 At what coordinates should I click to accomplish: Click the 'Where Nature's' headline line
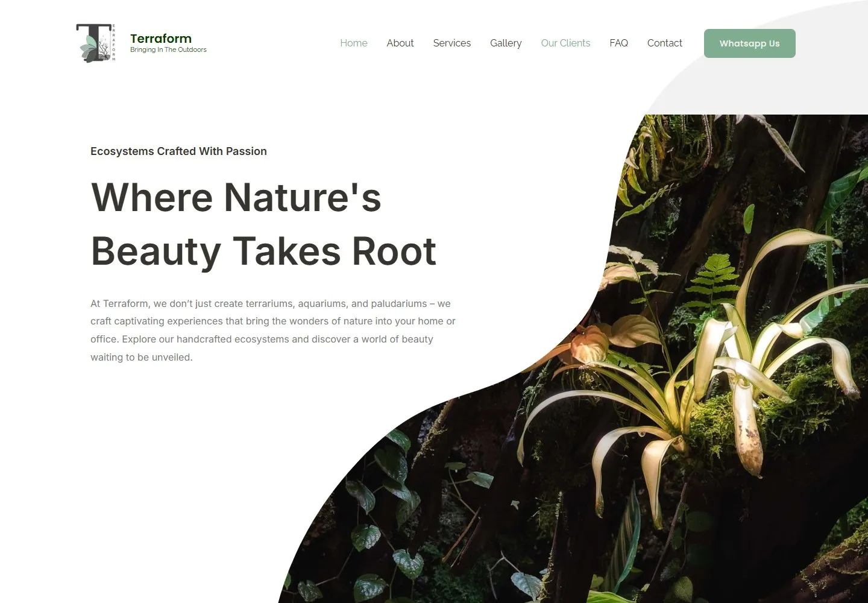pos(236,197)
